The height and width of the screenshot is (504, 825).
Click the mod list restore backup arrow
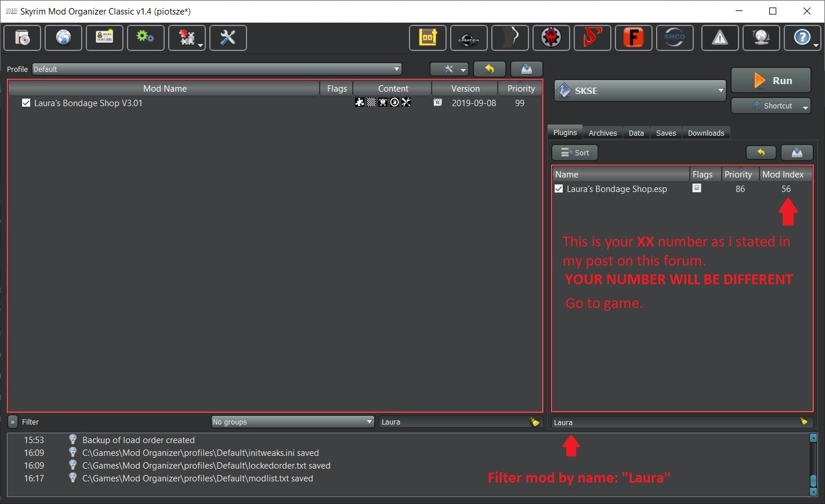tap(490, 69)
